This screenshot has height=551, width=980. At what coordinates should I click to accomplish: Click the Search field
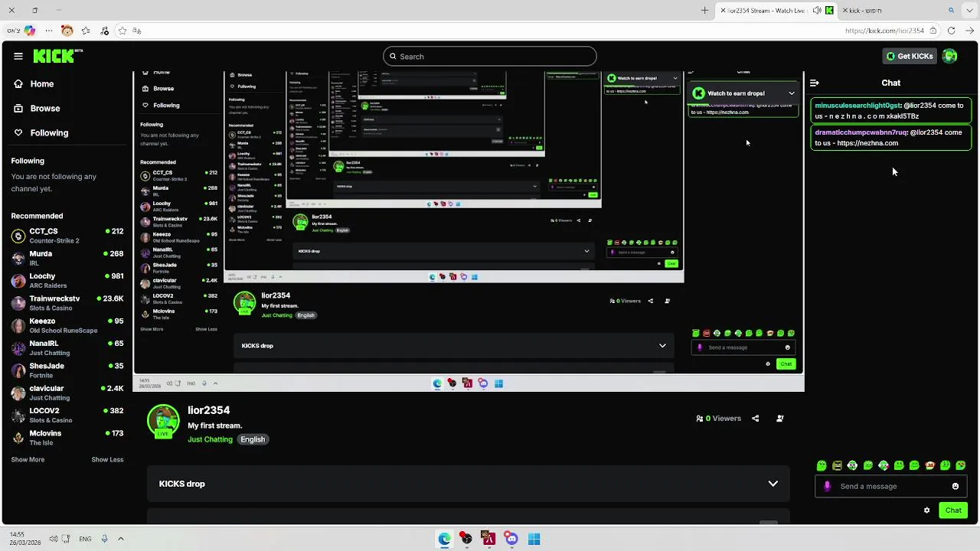490,56
